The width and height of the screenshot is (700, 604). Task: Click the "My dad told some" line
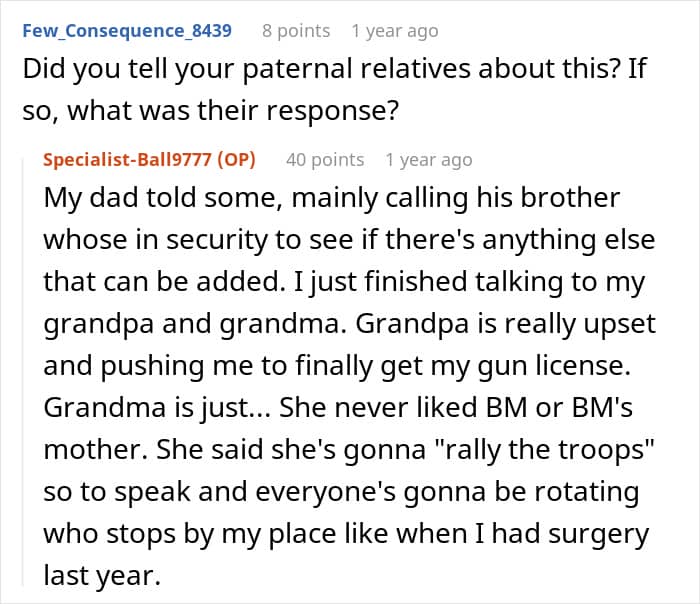point(331,197)
